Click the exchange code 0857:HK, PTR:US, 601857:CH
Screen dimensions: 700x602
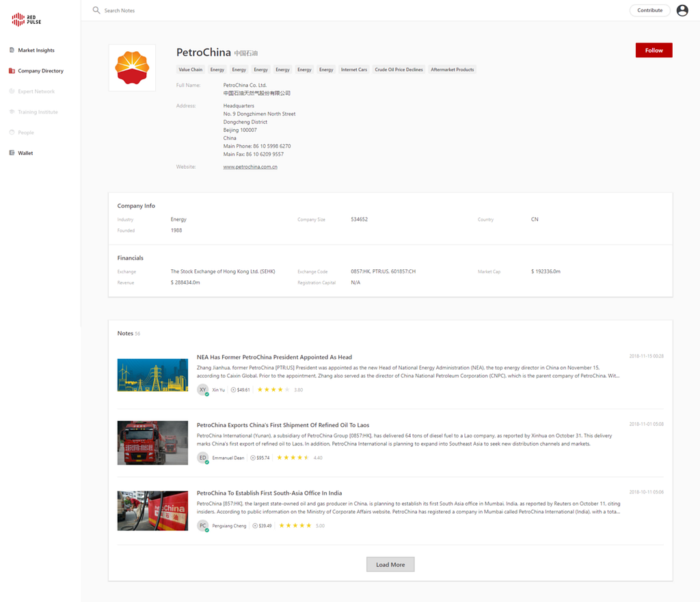[x=383, y=271]
